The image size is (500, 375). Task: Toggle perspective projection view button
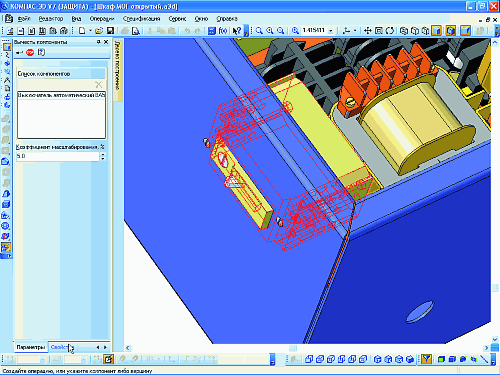coord(465,31)
